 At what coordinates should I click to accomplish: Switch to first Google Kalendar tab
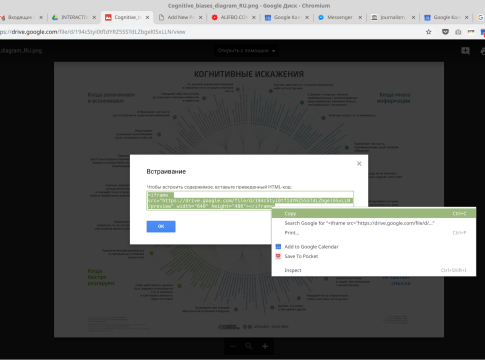(x=287, y=17)
